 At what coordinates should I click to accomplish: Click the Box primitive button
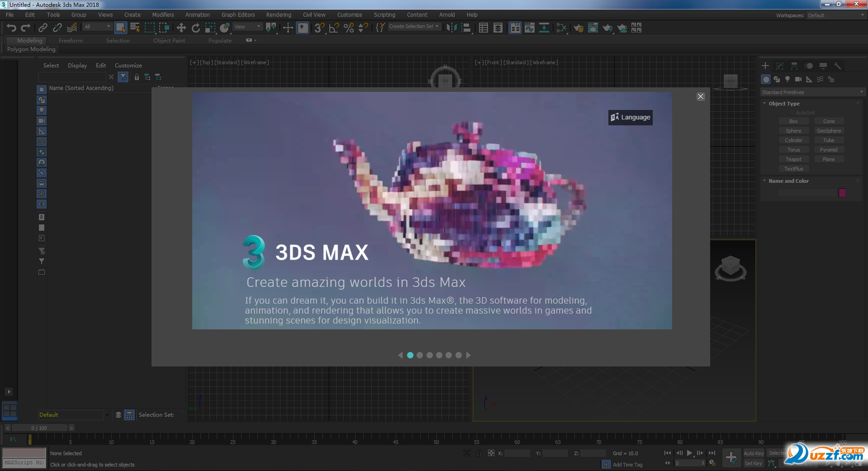[793, 121]
